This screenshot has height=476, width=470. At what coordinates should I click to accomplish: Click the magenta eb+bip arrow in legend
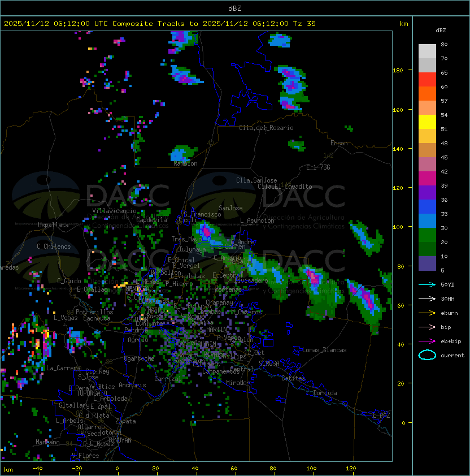[427, 341]
